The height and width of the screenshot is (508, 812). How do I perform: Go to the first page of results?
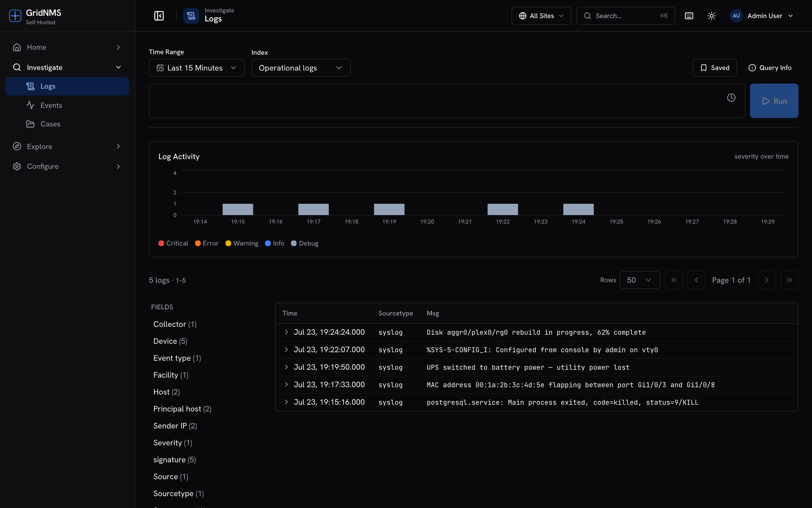(673, 280)
